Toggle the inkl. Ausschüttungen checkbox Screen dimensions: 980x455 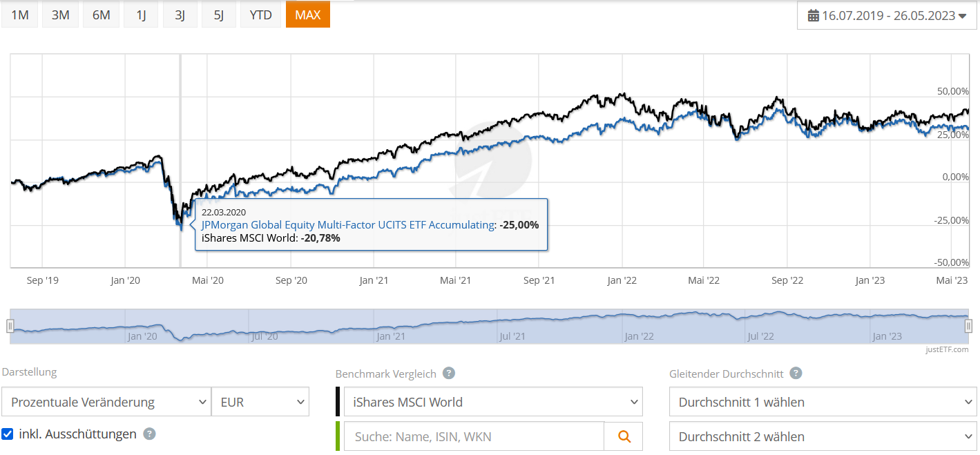click(x=8, y=434)
